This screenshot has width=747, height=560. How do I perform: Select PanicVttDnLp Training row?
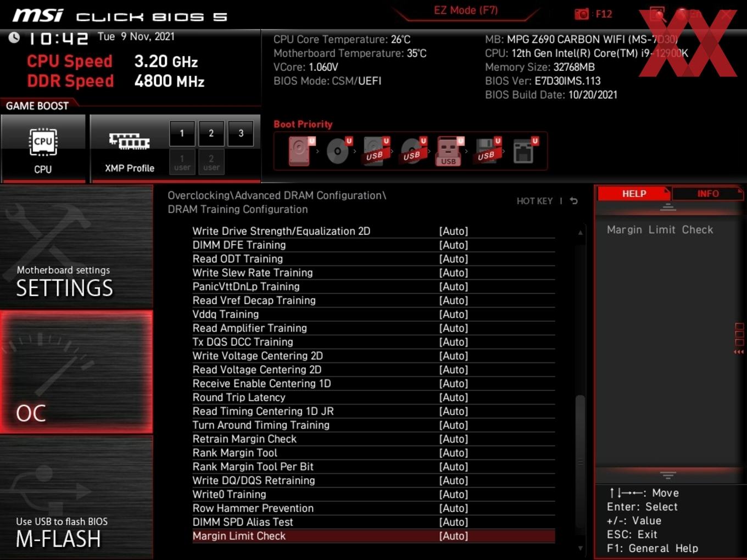(x=374, y=287)
